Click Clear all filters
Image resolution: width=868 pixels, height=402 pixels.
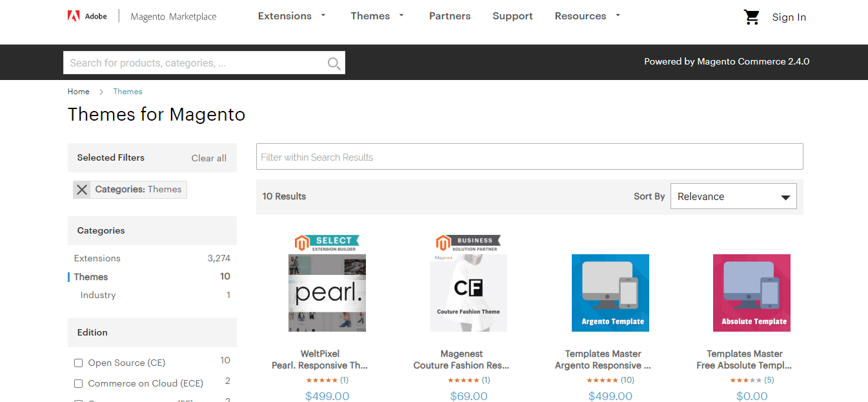[x=209, y=158]
